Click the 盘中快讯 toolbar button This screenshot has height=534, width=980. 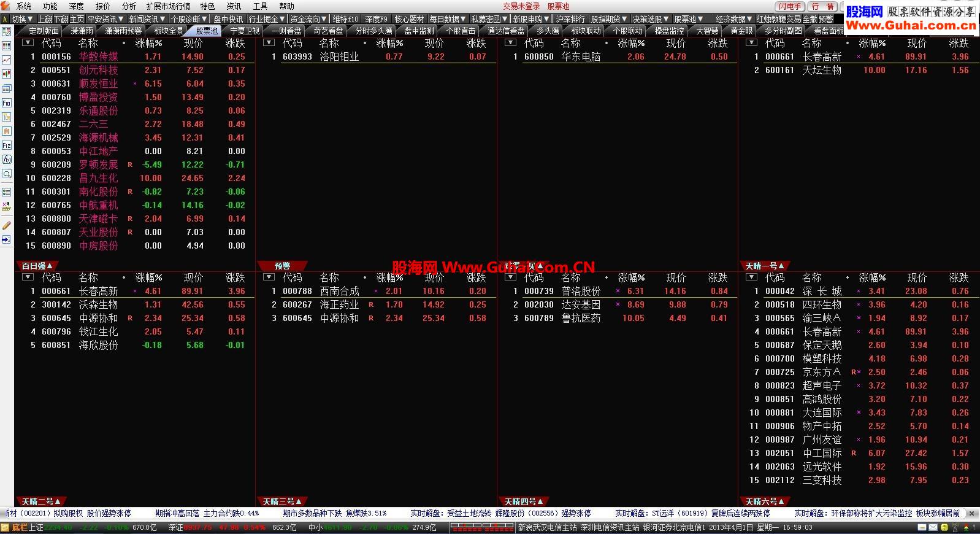point(228,19)
